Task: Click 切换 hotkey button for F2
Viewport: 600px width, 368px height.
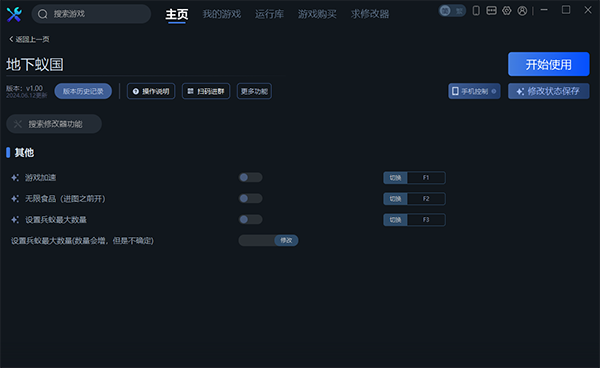Action: [395, 199]
